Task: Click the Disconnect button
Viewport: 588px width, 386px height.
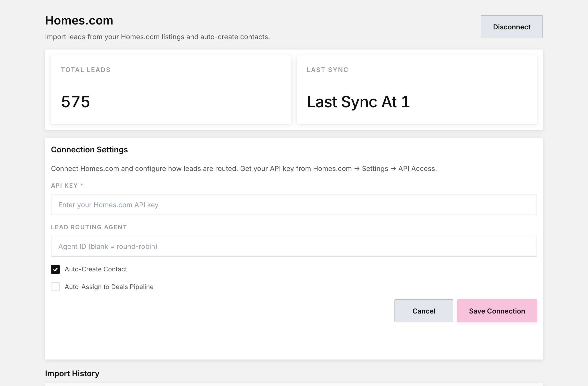Action: tap(512, 27)
